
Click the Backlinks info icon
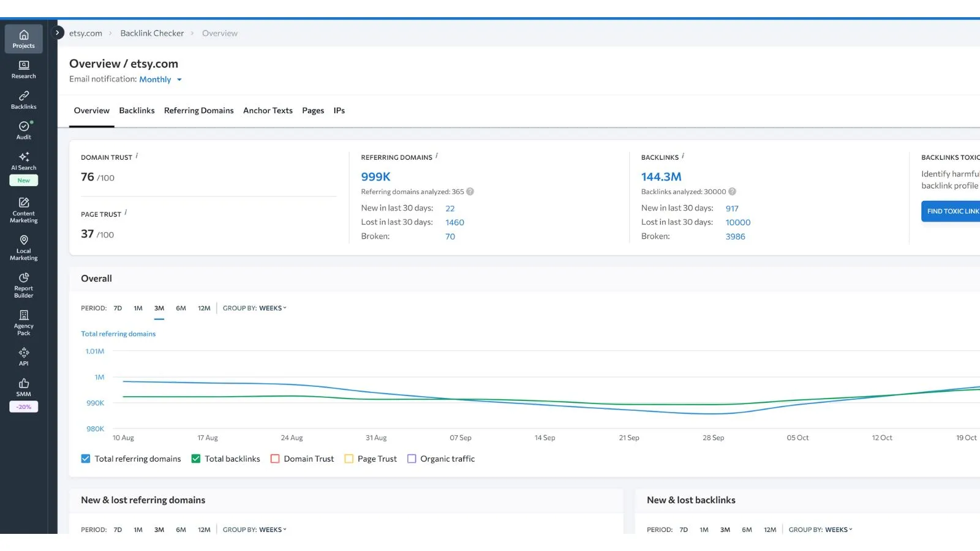click(x=683, y=156)
